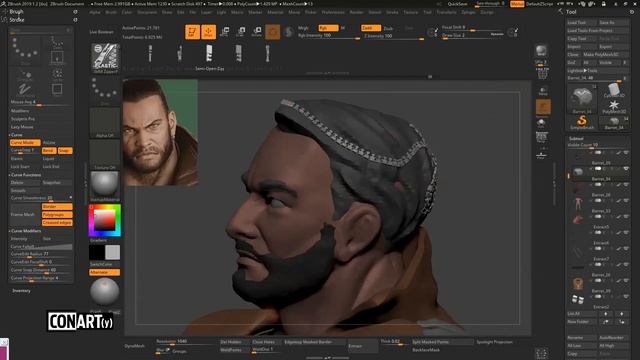Collapse the Brush palette header
This screenshot has width=640, height=360.
click(x=16, y=12)
